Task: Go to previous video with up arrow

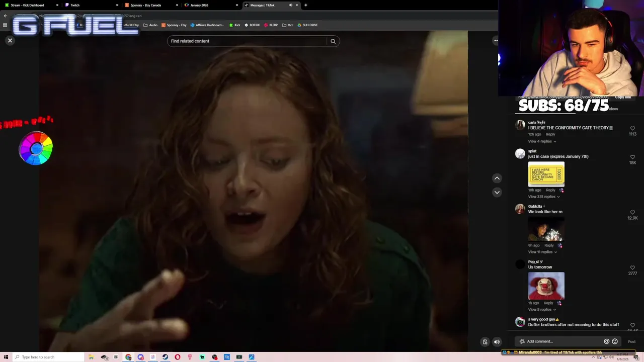Action: click(x=497, y=178)
